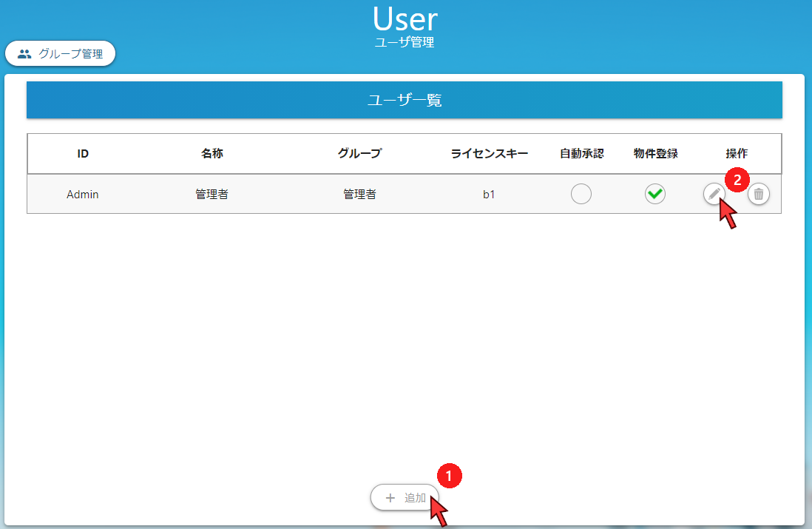
Task: Click the ID column header
Action: click(82, 153)
